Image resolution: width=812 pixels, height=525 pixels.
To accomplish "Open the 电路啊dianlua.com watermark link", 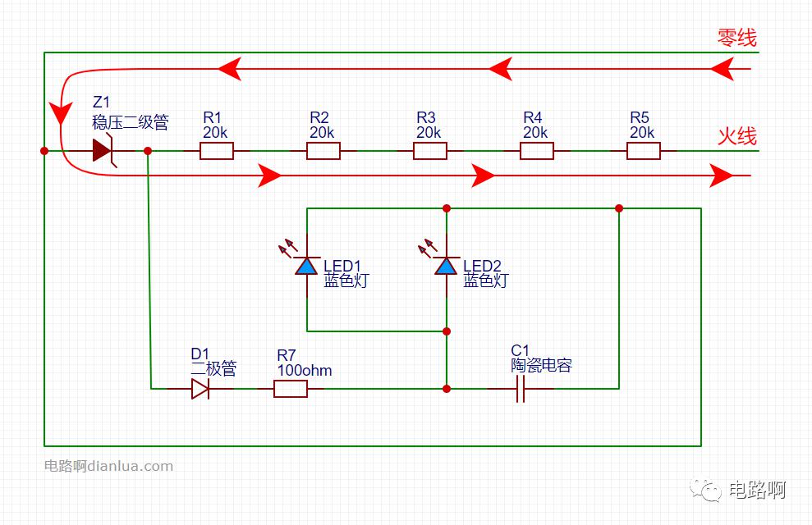I will coord(108,466).
